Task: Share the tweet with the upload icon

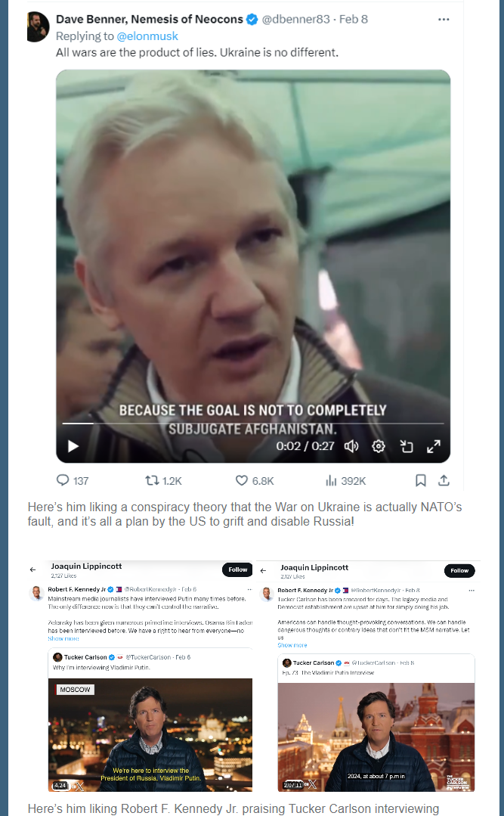Action: pos(444,480)
